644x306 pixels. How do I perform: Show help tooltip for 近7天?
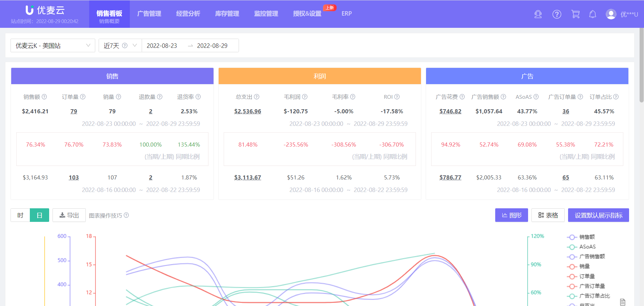[x=125, y=45]
